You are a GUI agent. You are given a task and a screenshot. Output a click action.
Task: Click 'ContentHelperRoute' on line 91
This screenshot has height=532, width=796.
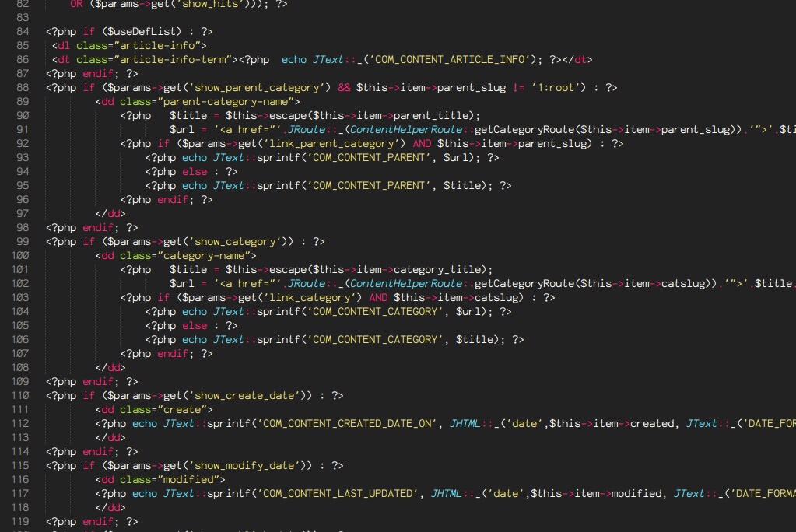pos(406,129)
